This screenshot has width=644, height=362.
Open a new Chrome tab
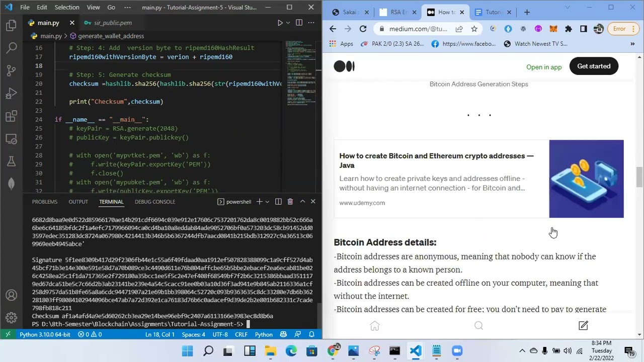pyautogui.click(x=527, y=12)
